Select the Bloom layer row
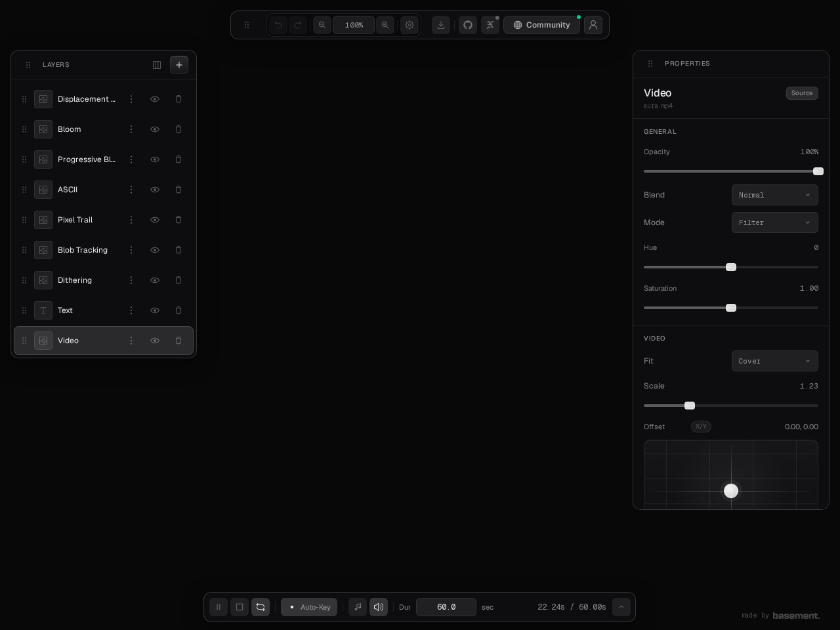This screenshot has height=630, width=840. point(104,129)
